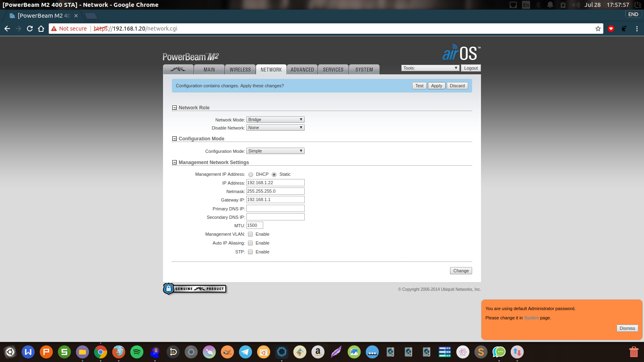
Task: Open the Chrome three-dot menu
Action: 637,29
